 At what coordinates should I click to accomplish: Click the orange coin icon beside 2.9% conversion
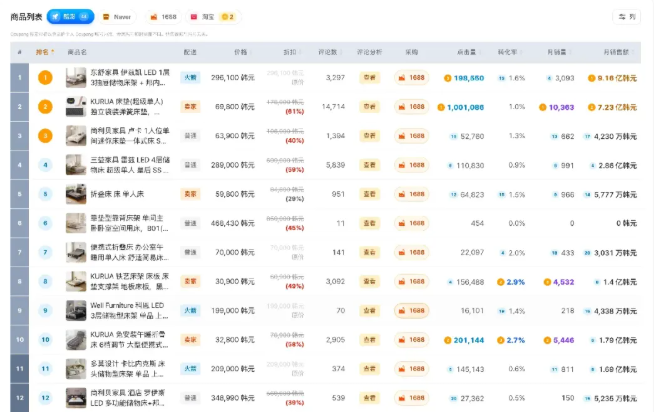pyautogui.click(x=501, y=282)
